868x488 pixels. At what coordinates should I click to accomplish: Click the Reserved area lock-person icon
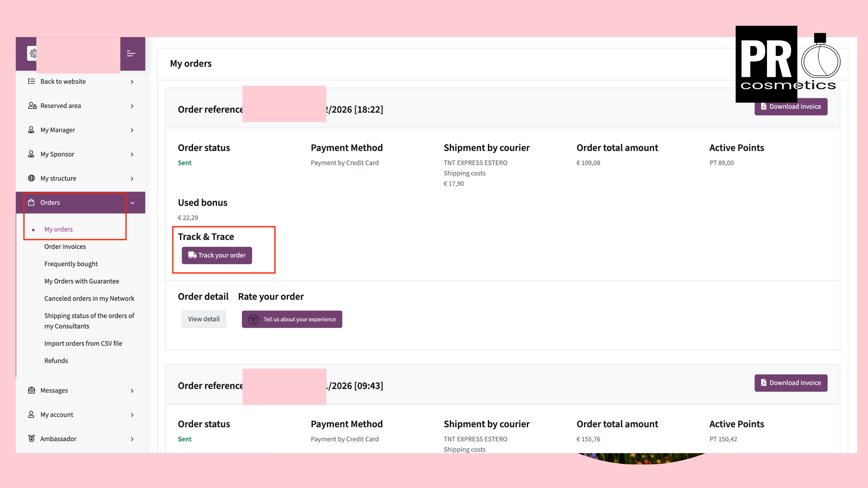pyautogui.click(x=32, y=106)
